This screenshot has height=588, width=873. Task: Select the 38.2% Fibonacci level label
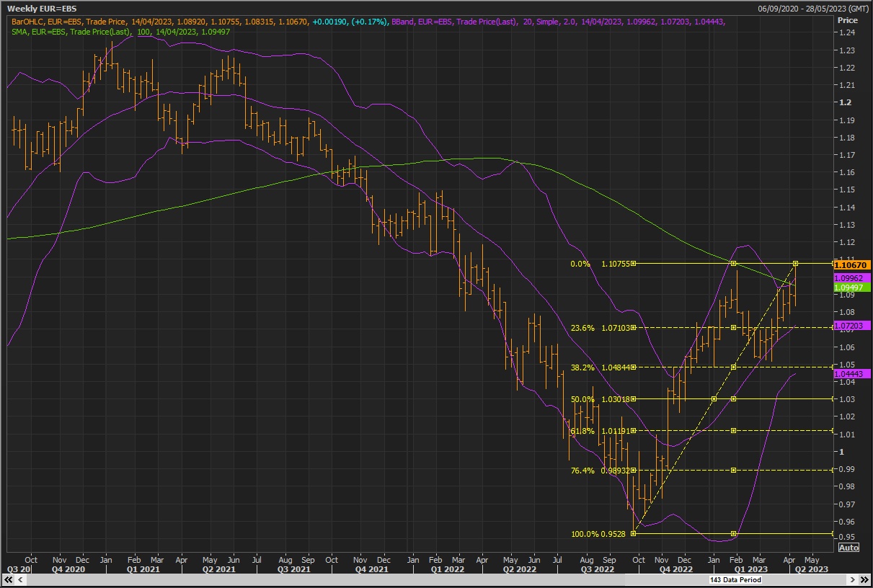point(582,367)
